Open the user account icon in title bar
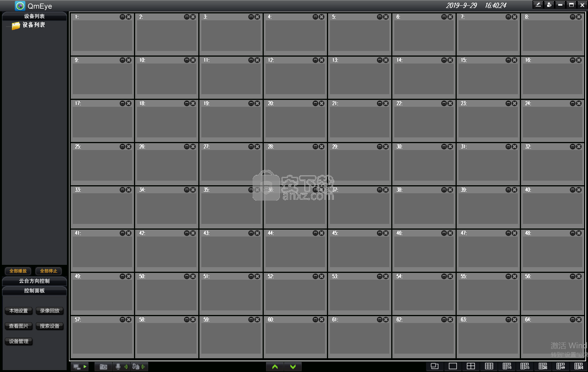 [x=549, y=5]
